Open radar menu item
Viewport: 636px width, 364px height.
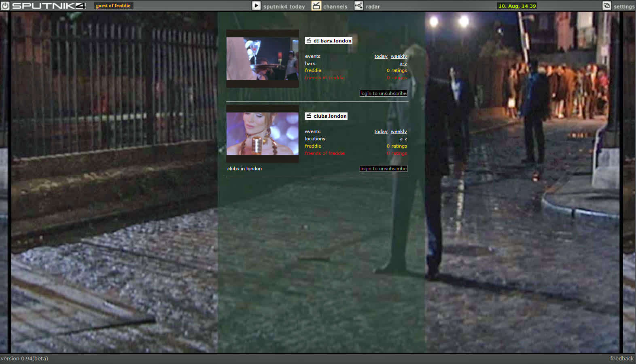(x=373, y=6)
